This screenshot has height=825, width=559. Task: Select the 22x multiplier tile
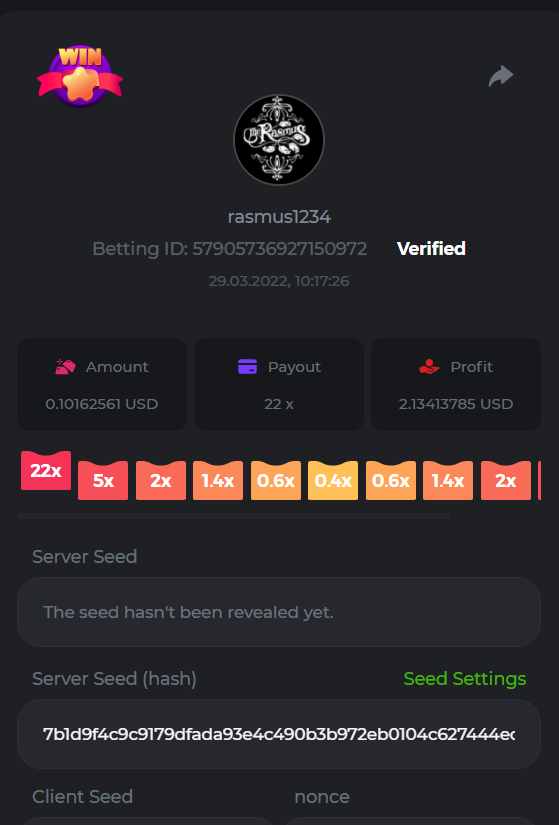pyautogui.click(x=46, y=470)
